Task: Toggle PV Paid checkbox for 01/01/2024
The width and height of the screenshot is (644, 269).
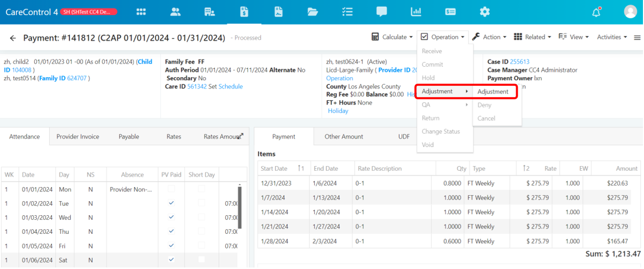Action: click(171, 189)
